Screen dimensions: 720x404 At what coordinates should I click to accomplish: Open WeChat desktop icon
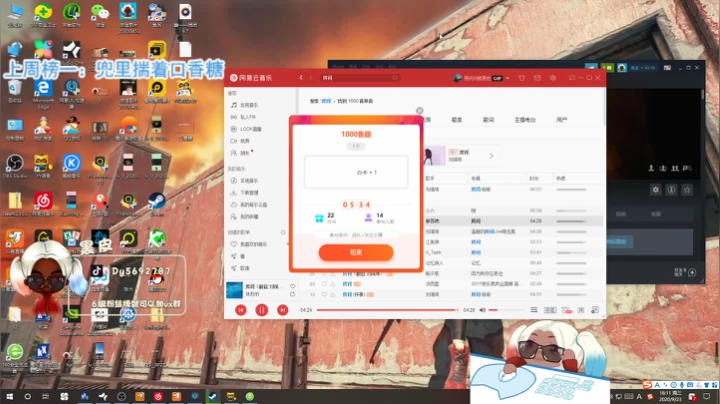[100, 15]
